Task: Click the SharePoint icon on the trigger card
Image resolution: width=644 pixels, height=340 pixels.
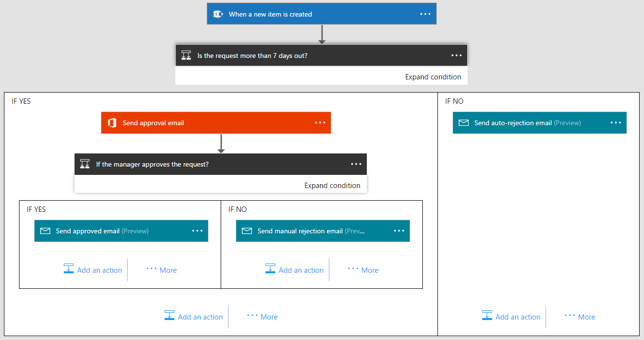Action: [x=218, y=14]
